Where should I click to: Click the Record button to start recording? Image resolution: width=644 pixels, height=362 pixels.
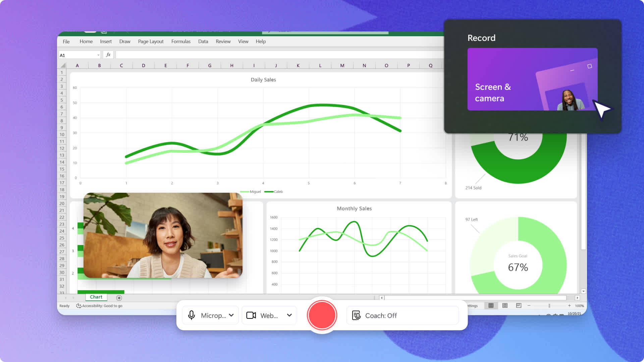pyautogui.click(x=322, y=315)
